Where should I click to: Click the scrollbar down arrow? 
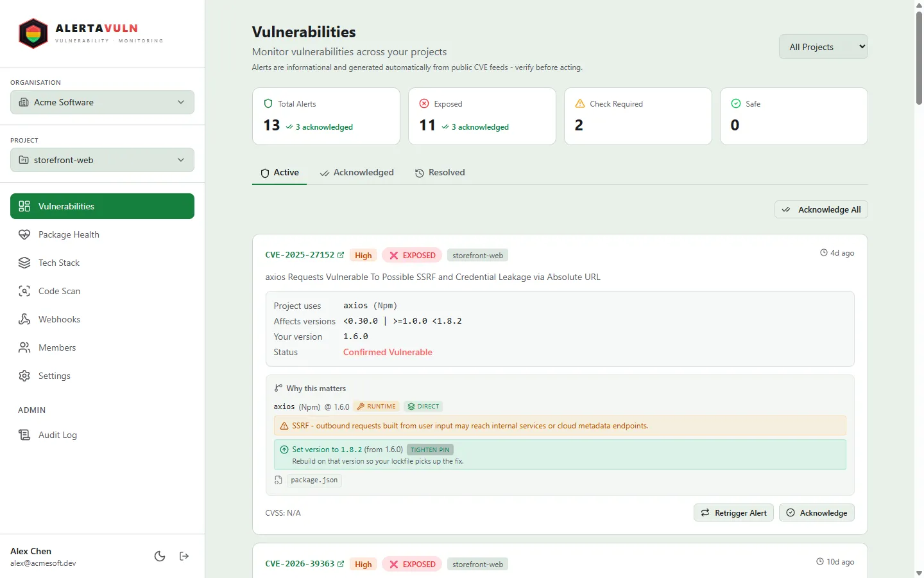[919, 573]
